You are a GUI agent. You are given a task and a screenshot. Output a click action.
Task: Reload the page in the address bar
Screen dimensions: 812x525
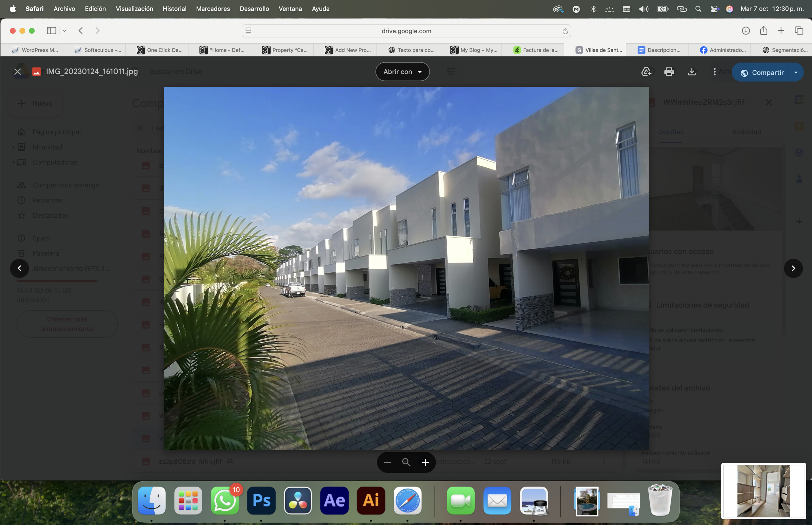point(565,31)
